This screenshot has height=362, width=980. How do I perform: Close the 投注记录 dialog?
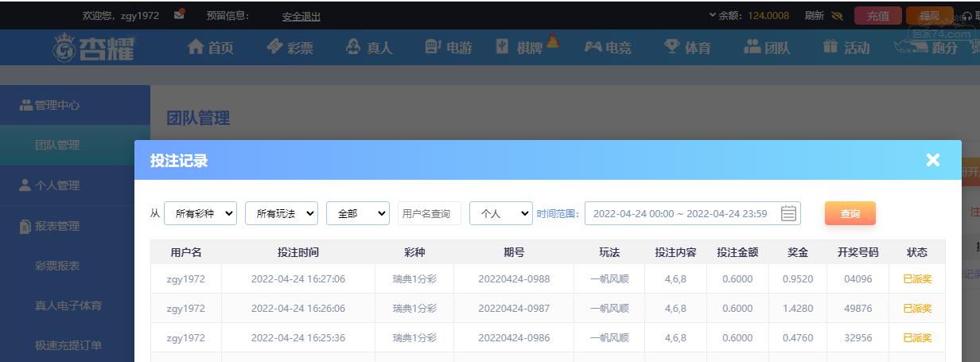pyautogui.click(x=933, y=160)
